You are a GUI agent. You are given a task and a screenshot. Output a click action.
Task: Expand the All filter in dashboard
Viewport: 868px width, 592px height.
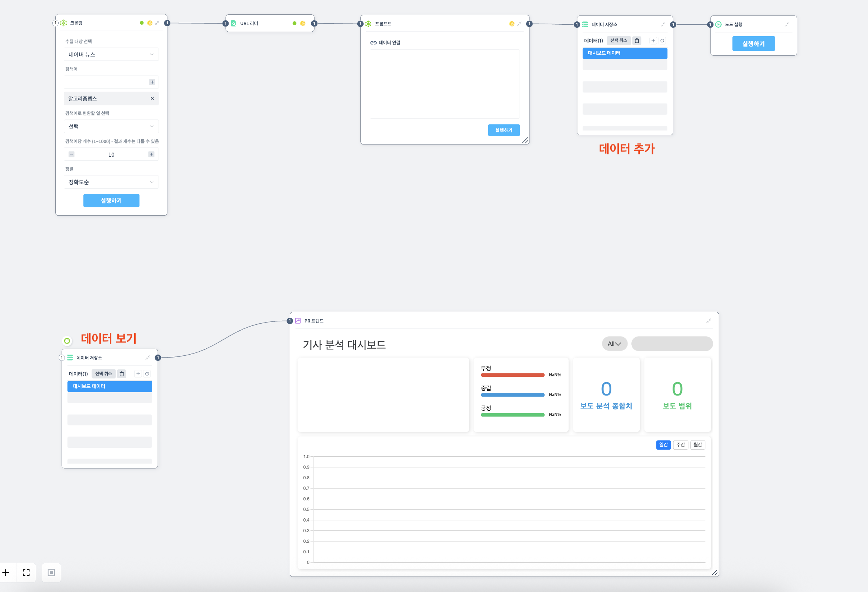click(614, 344)
